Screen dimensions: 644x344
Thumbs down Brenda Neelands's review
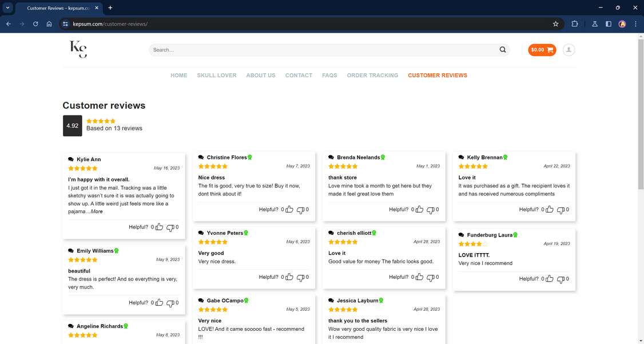tap(431, 210)
